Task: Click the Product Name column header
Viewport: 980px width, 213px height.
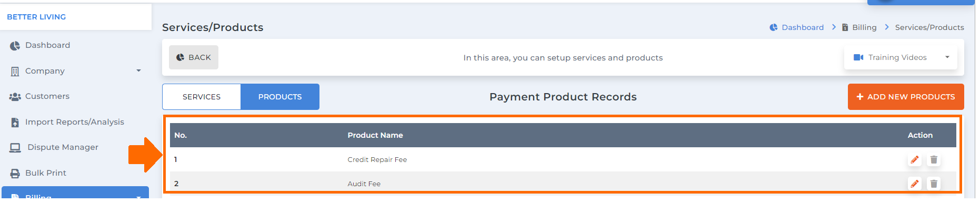Action: click(375, 135)
